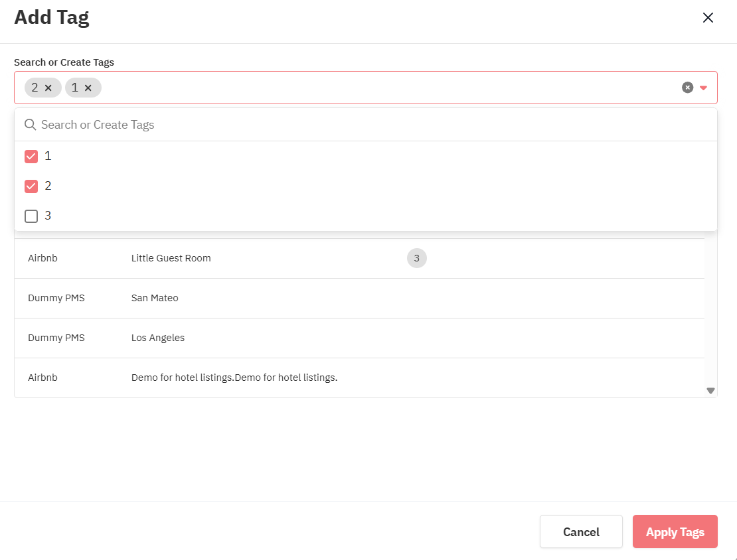
Task: Select the Los Angeles listing row
Action: coord(158,338)
